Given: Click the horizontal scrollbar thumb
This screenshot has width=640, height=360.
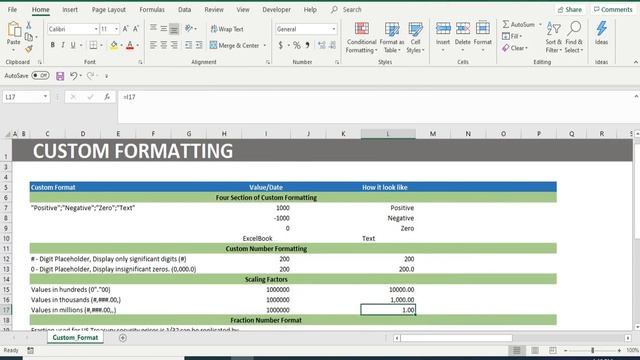Looking at the screenshot, I should click(456, 338).
